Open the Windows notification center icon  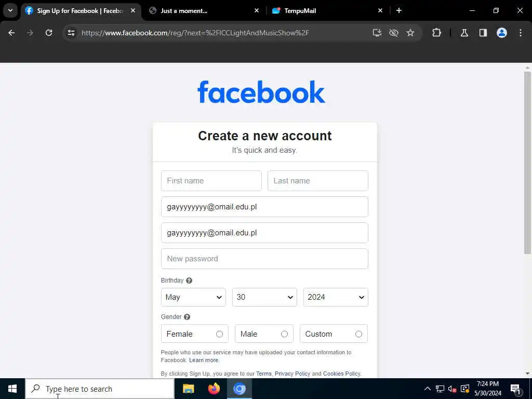(x=515, y=390)
